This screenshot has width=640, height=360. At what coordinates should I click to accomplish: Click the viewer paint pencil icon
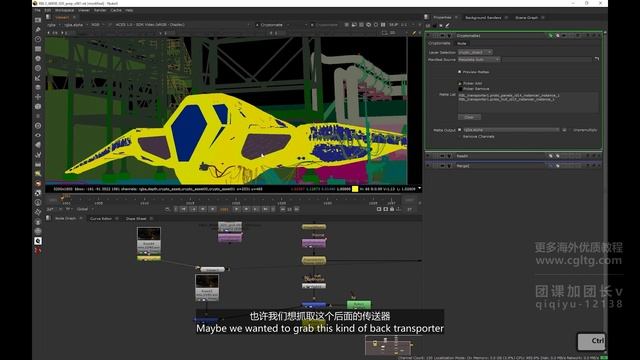point(414,33)
